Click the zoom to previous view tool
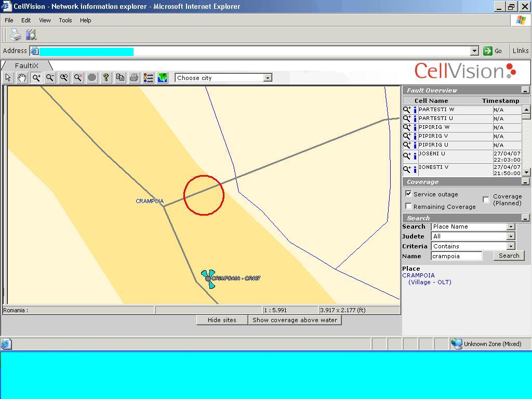 point(64,78)
